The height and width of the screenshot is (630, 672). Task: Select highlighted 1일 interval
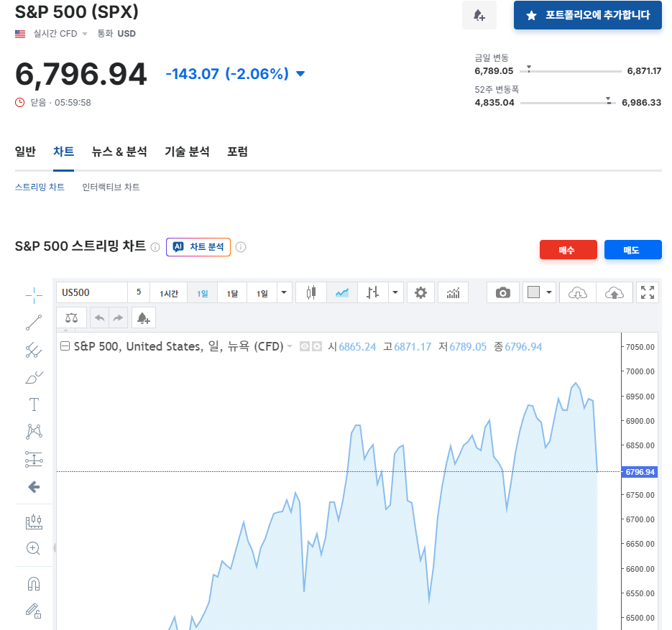click(x=202, y=293)
